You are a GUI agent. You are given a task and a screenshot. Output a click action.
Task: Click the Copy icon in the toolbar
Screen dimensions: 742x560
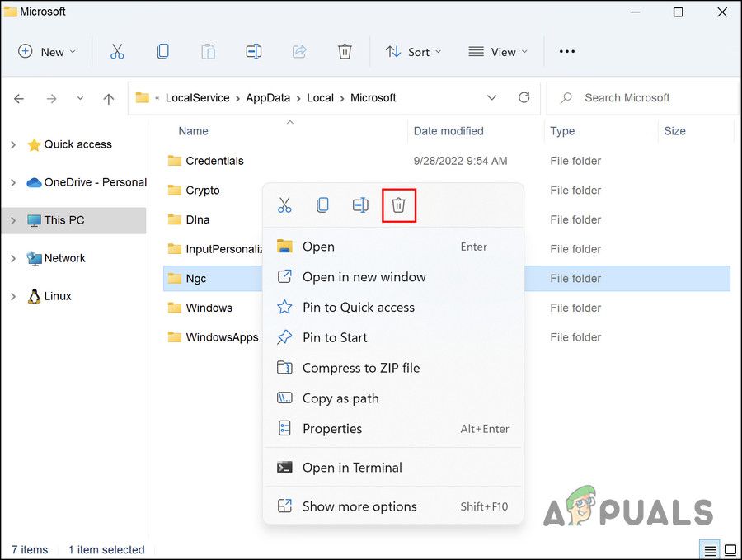162,52
